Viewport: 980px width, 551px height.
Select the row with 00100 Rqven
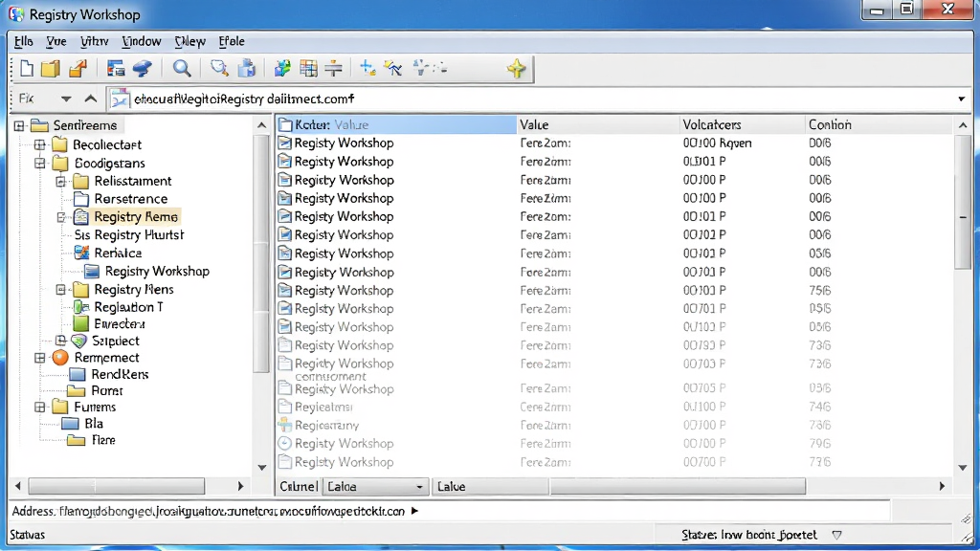(614, 143)
